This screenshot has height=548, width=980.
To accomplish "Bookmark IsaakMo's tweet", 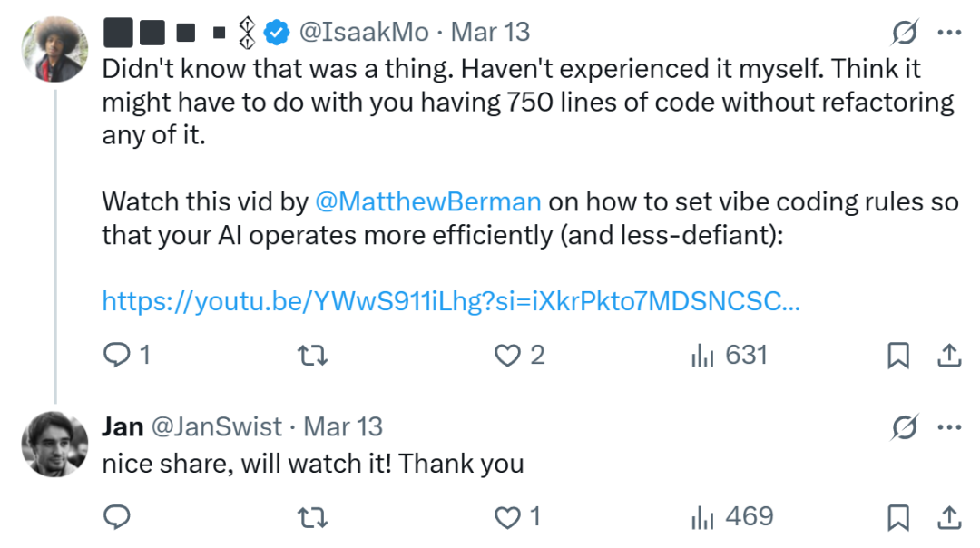I will 897,356.
